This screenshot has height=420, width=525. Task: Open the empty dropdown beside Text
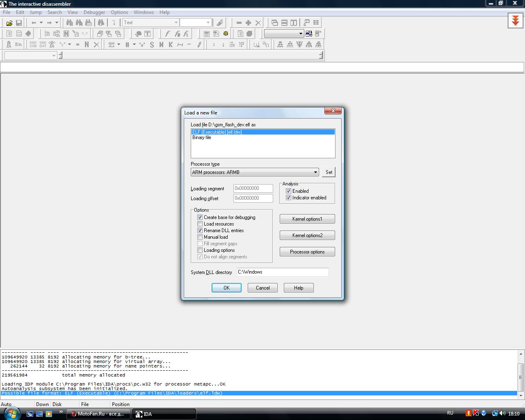pos(196,23)
